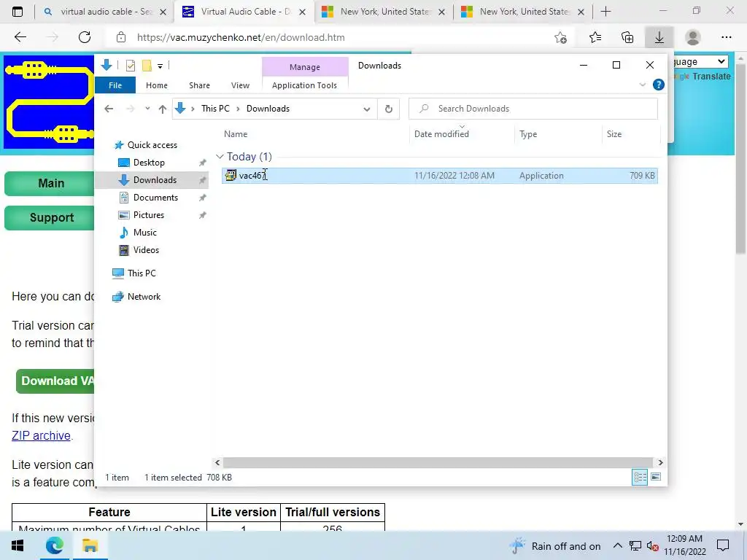Open the webpage language dropdown

click(x=700, y=61)
